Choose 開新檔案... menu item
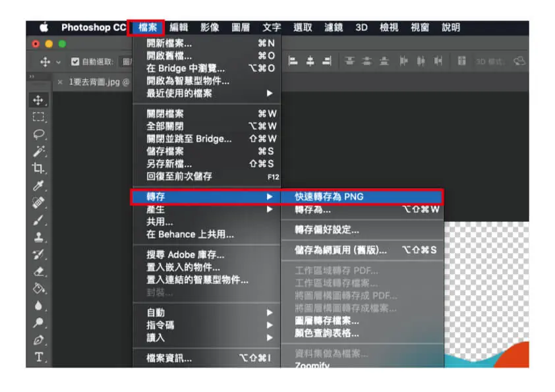Screen dimensions: 555x392 click(x=207, y=43)
